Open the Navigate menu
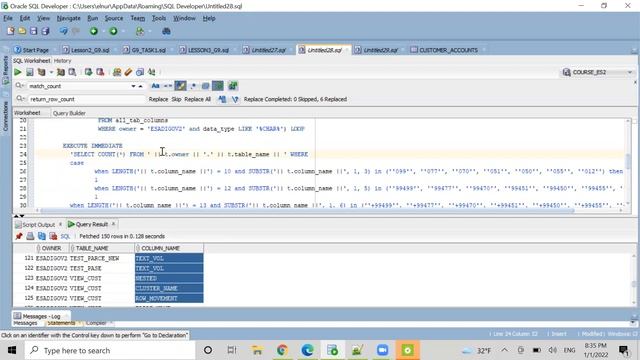Viewport: 640px width, 360px height. tap(68, 18)
